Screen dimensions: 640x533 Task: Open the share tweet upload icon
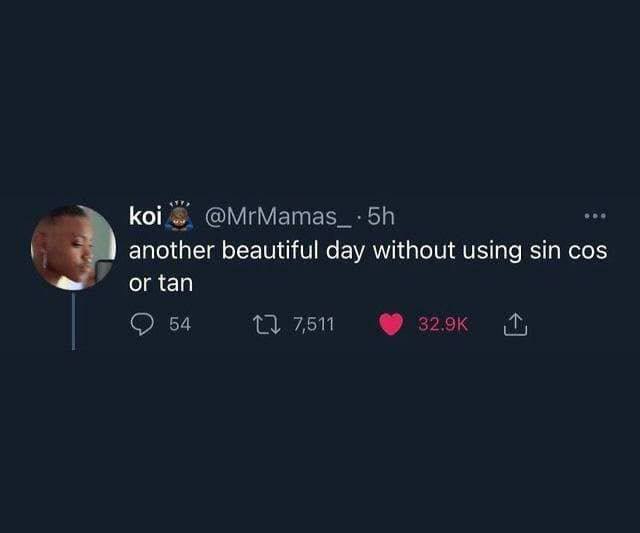[x=515, y=324]
